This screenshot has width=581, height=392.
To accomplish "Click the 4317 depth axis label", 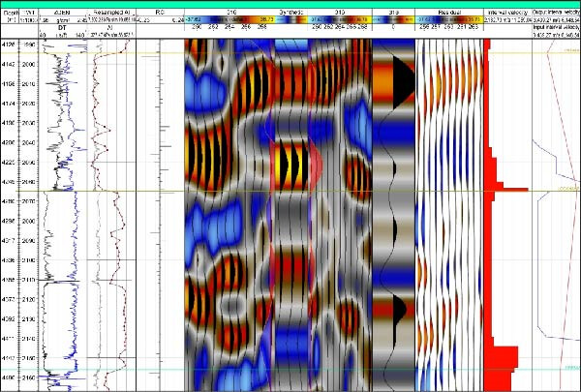I will pos(9,241).
